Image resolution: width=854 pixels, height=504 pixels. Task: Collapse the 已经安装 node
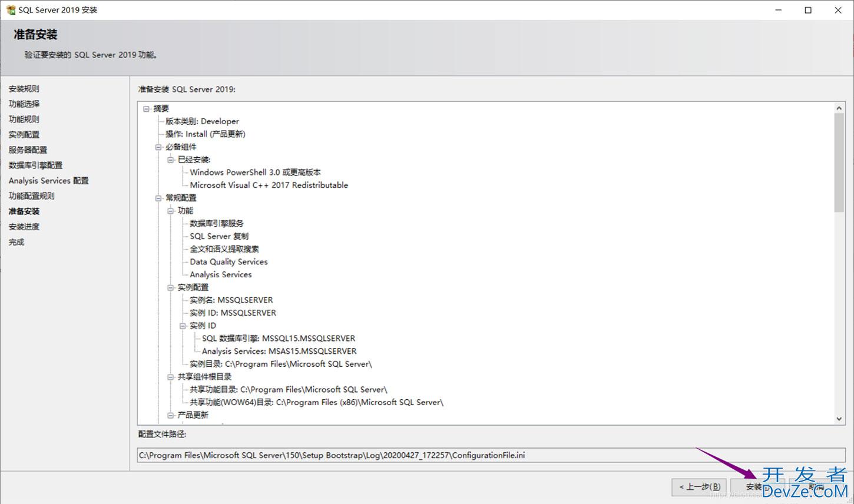pos(171,160)
